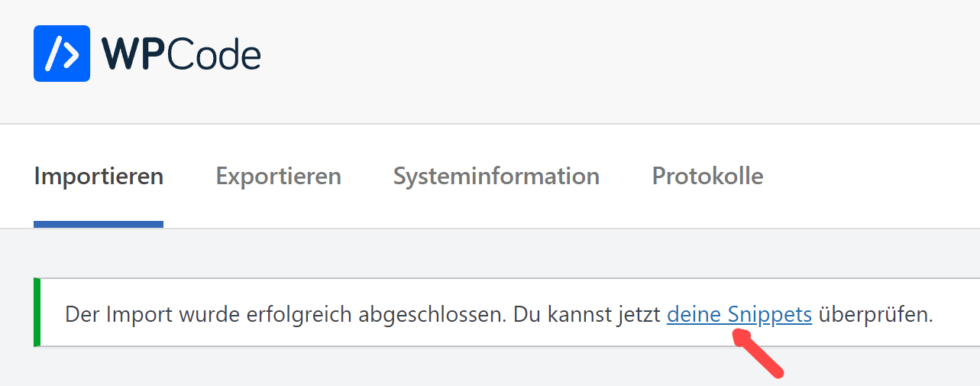
Task: Click empty tab bar area right of Protokolle
Action: (x=871, y=177)
